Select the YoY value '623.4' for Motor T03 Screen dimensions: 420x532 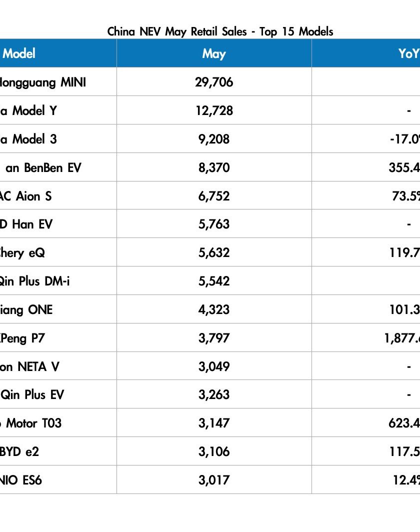[x=404, y=423]
